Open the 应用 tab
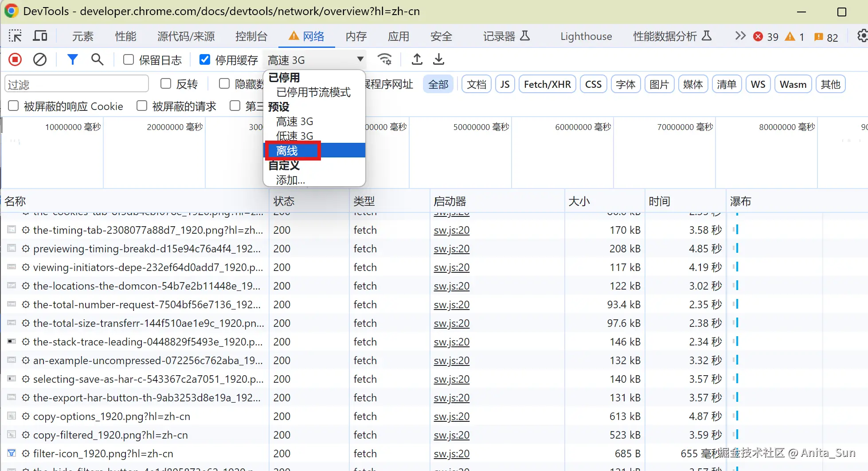The width and height of the screenshot is (868, 471). (x=399, y=36)
